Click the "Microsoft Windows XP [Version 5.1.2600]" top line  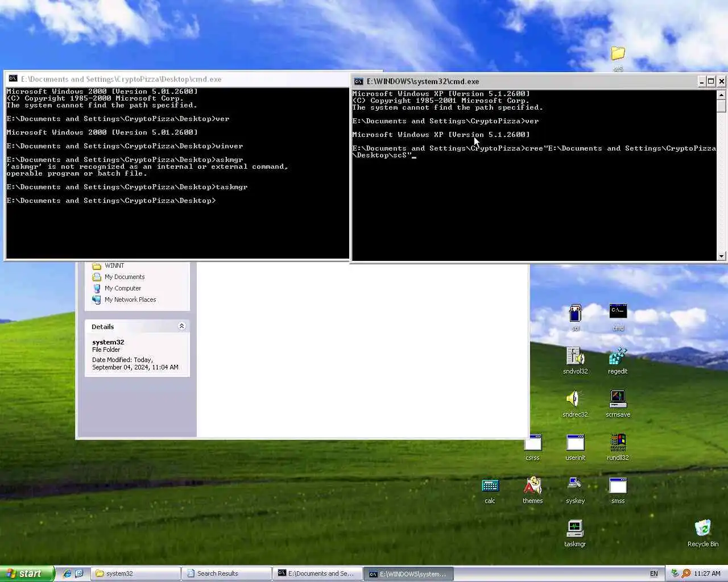(x=441, y=94)
